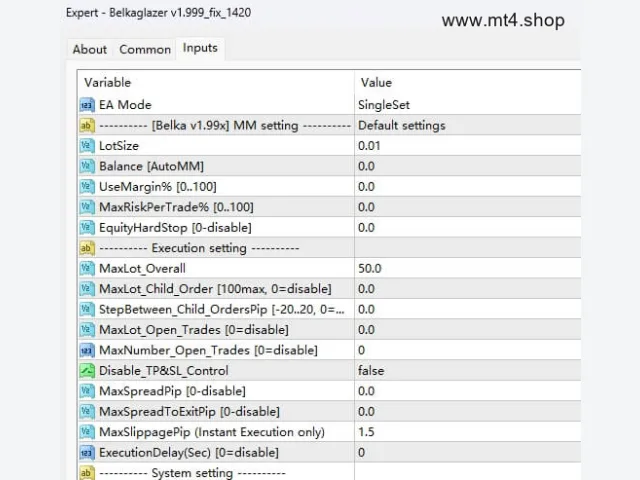Edit the MaxSpreadPip value field
640x480 pixels.
[x=468, y=391]
